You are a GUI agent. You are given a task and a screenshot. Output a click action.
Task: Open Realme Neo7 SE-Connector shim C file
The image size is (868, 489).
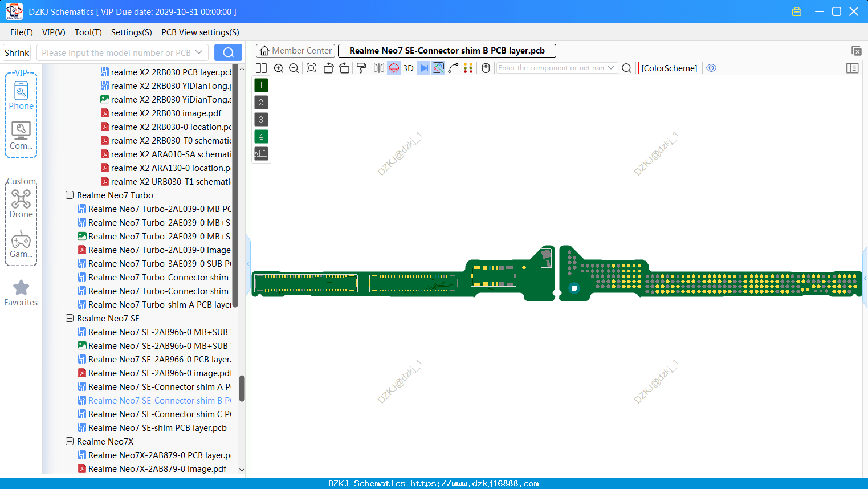pos(160,414)
